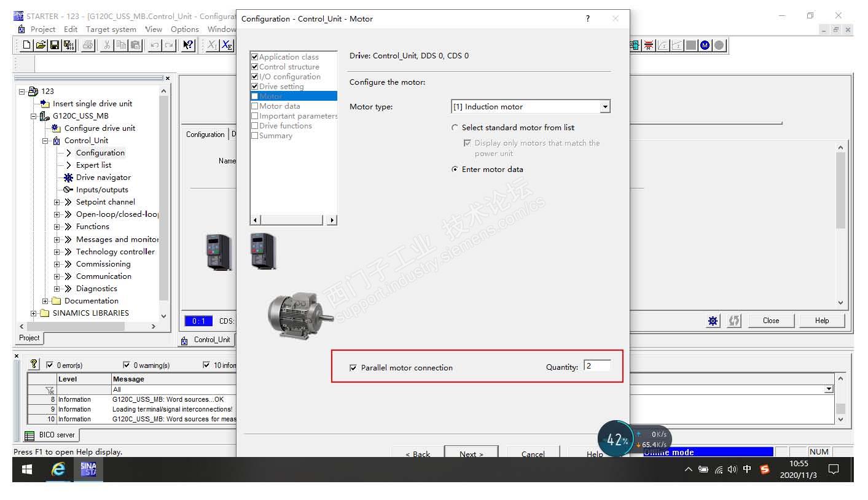
Task: Click the STARTER app taskbar icon
Action: click(x=88, y=469)
